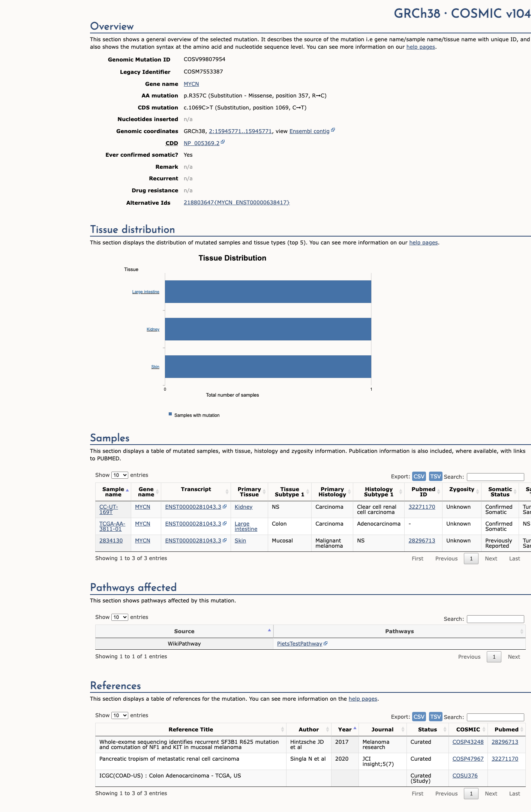Open Show entries dropdown in Samples section

coord(120,475)
